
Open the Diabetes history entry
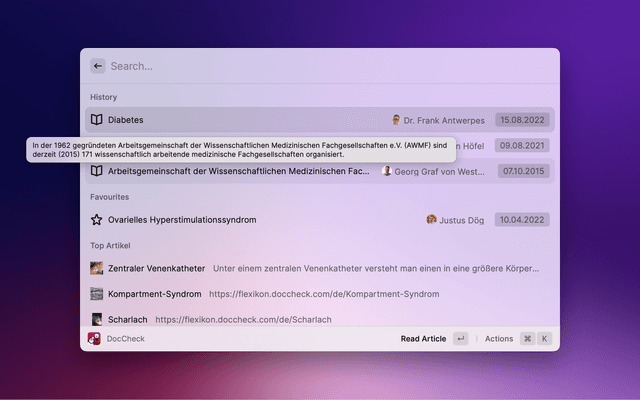[126, 120]
